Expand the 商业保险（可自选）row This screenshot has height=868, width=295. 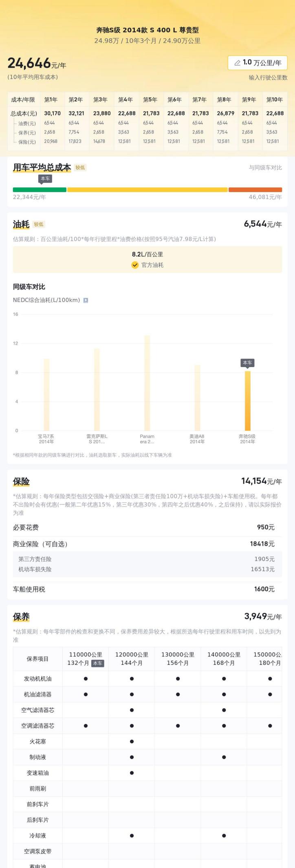pos(147,544)
